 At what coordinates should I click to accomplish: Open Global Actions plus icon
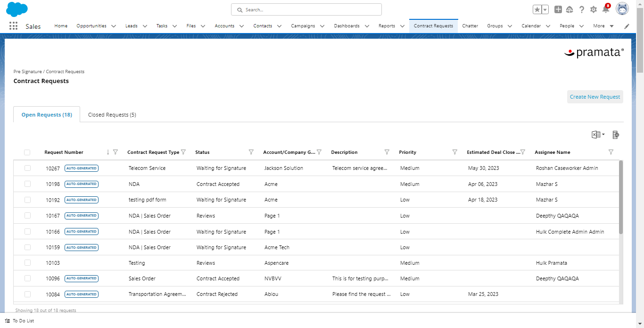tap(558, 9)
